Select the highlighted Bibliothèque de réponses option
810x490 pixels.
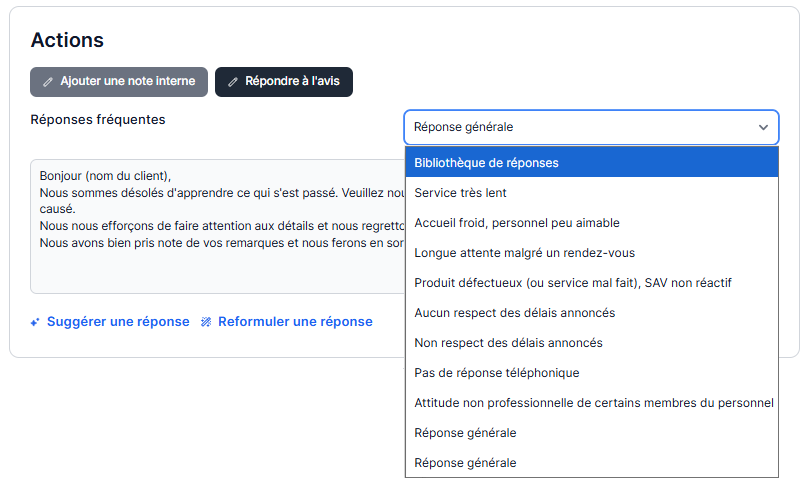pos(591,162)
